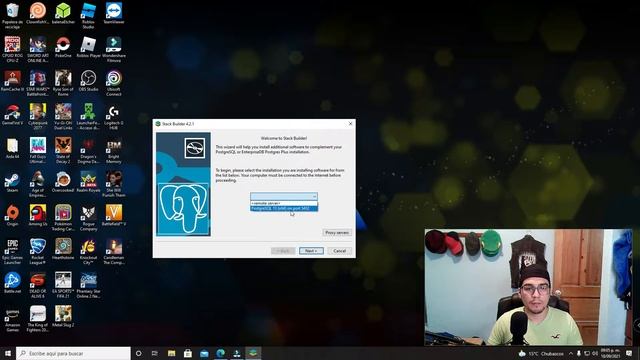Focus the taskbar search box
640x360 pixels.
click(x=73, y=353)
